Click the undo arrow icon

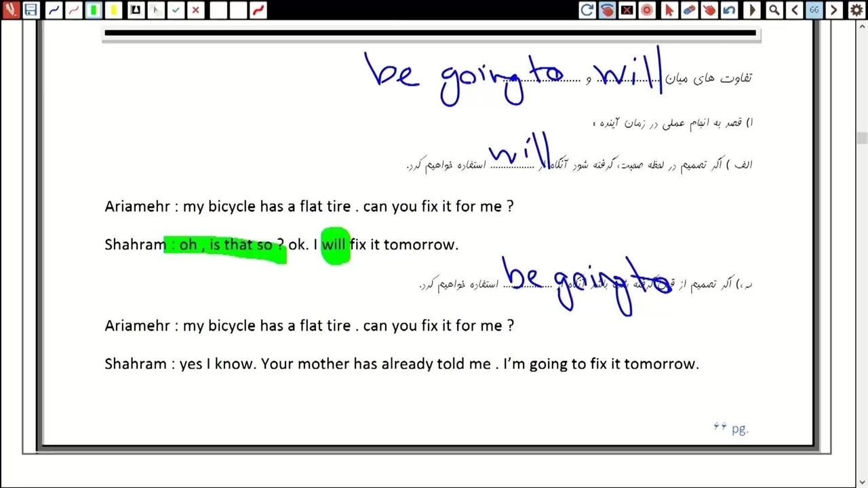729,10
